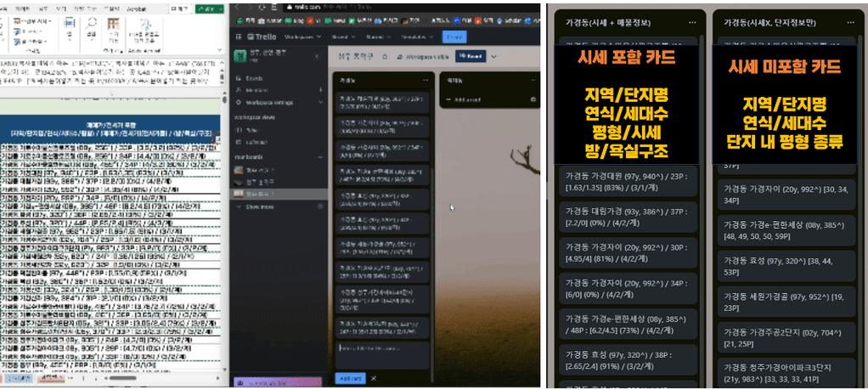Open menu of the 가경동(시세 + 매물정보) list
The image size is (868, 390).
tap(692, 23)
